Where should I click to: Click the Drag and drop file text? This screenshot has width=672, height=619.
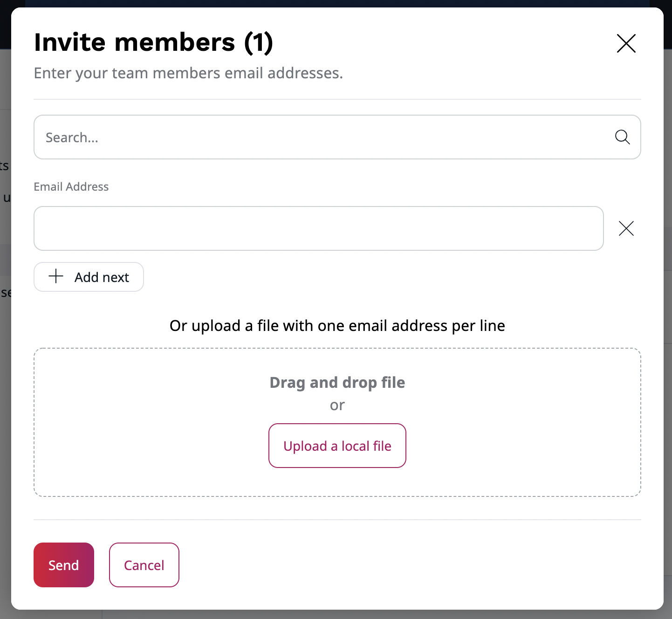point(337,382)
